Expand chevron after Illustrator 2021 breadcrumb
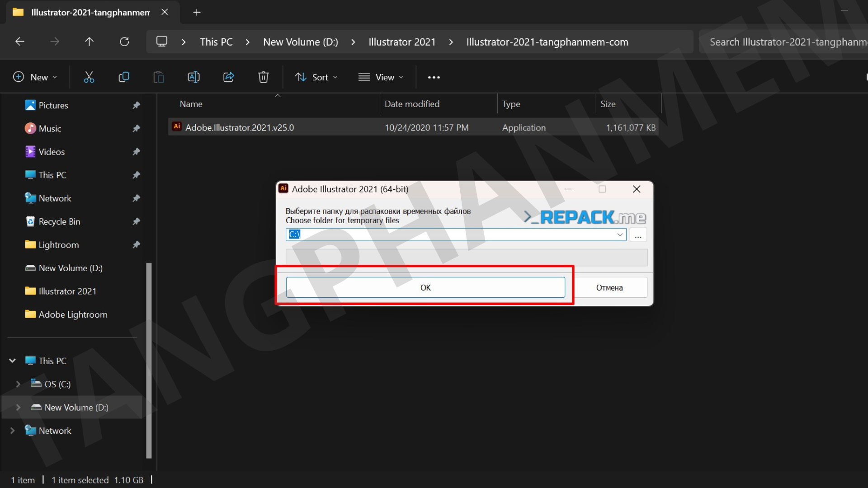The width and height of the screenshot is (868, 488). (451, 42)
